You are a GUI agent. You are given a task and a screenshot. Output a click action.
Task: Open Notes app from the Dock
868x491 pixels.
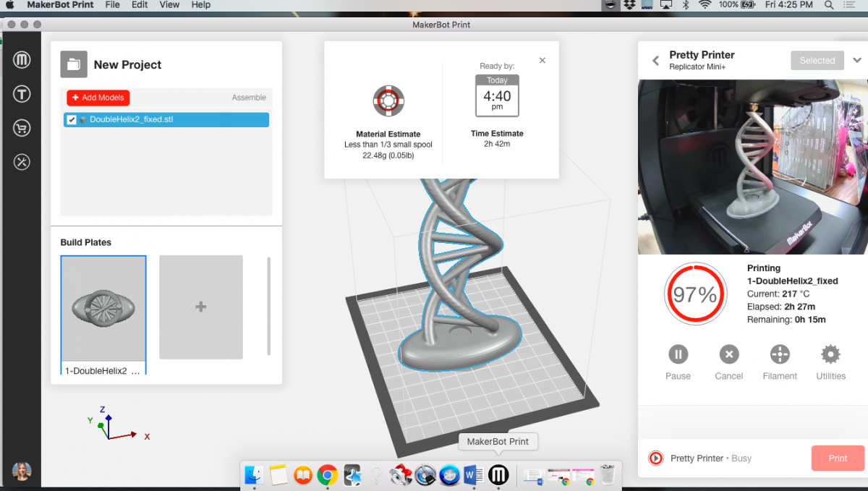point(279,474)
